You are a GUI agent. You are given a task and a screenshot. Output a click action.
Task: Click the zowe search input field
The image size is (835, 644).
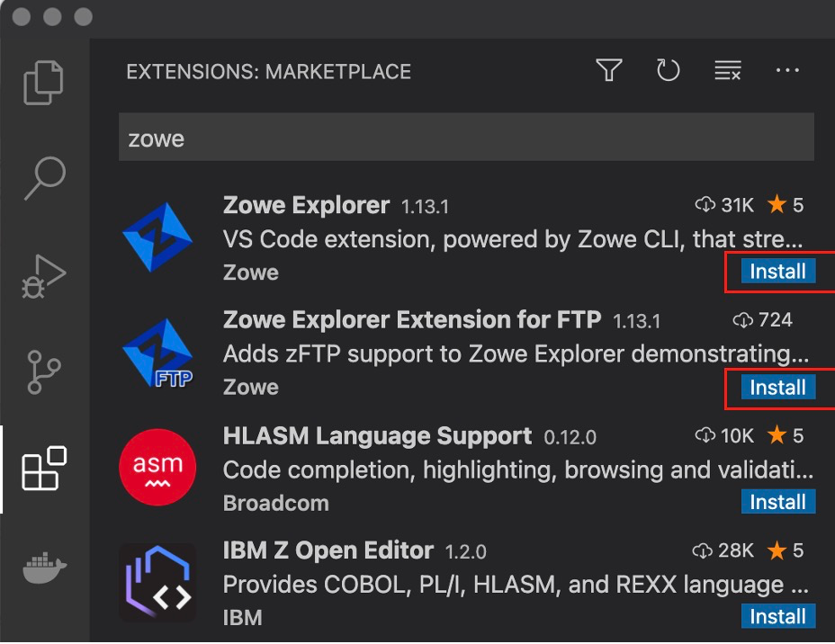click(465, 137)
